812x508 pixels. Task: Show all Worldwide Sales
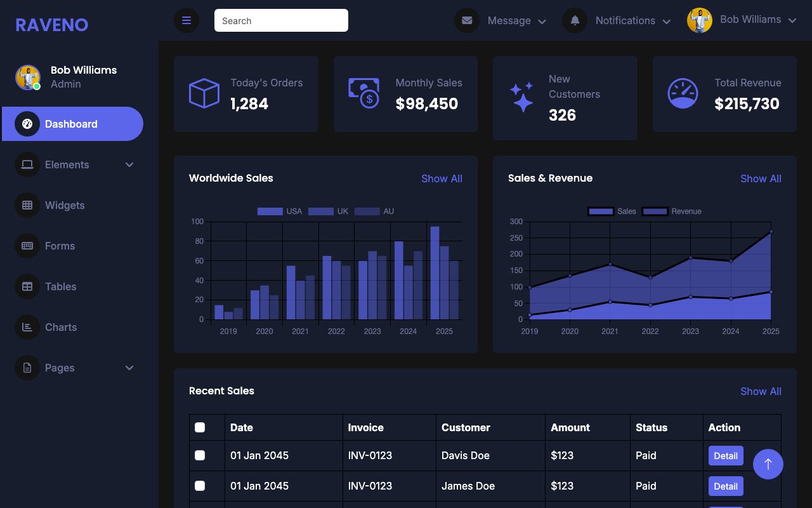tap(442, 178)
